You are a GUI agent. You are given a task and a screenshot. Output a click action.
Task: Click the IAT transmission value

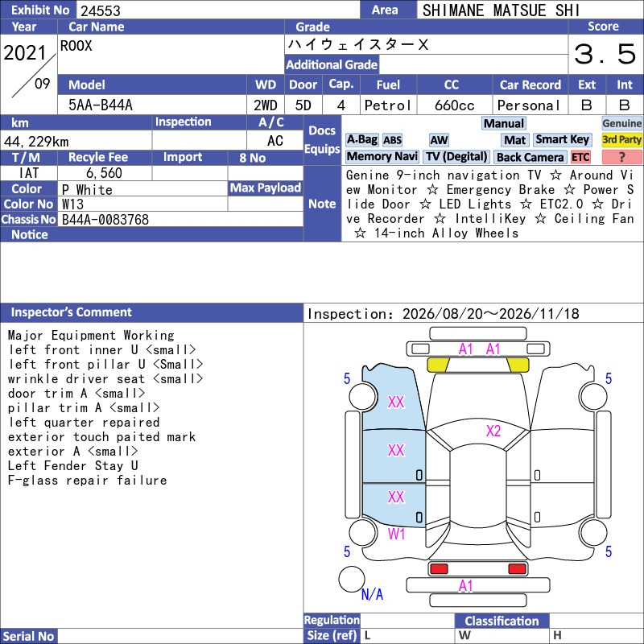click(x=29, y=173)
